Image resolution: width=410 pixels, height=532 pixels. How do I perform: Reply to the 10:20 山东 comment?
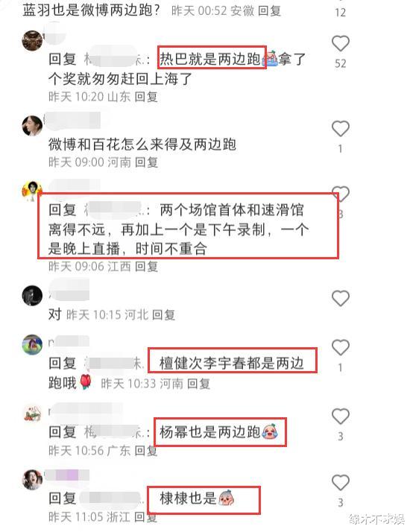pyautogui.click(x=146, y=97)
